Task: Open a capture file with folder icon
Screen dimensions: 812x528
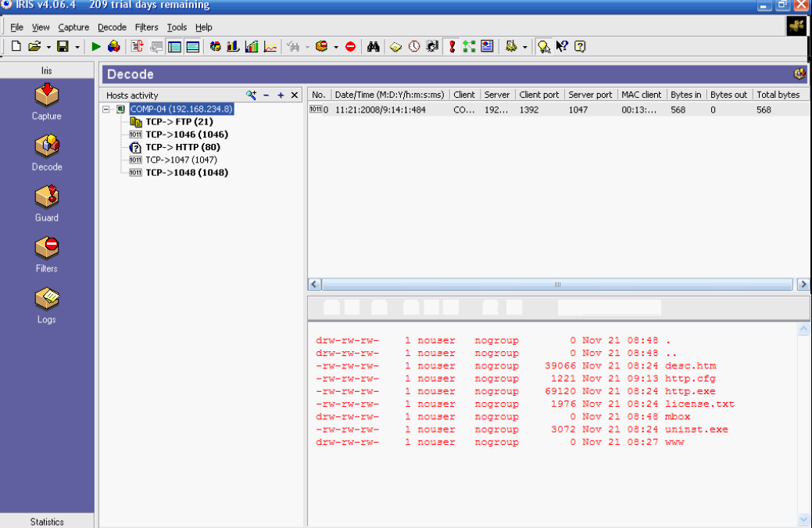Action: (34, 46)
